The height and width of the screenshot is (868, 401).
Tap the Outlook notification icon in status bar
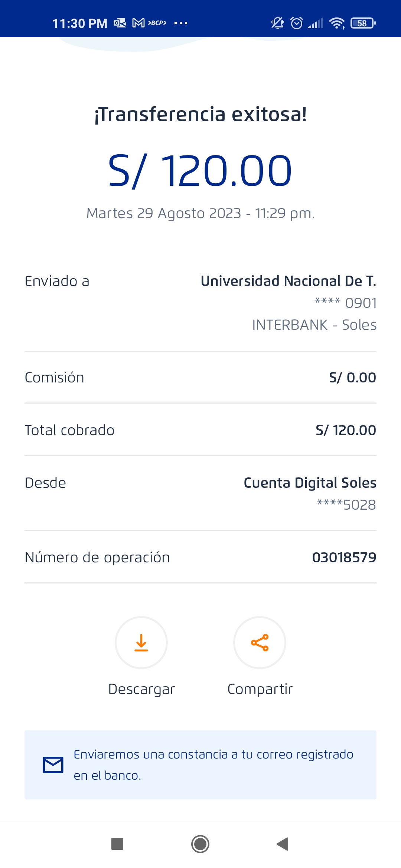tap(120, 23)
